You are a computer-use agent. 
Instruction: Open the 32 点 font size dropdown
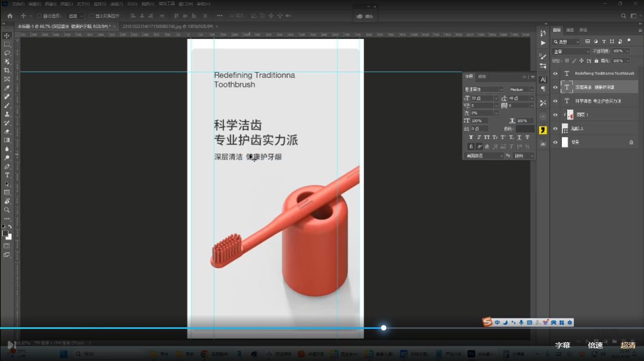click(x=496, y=99)
